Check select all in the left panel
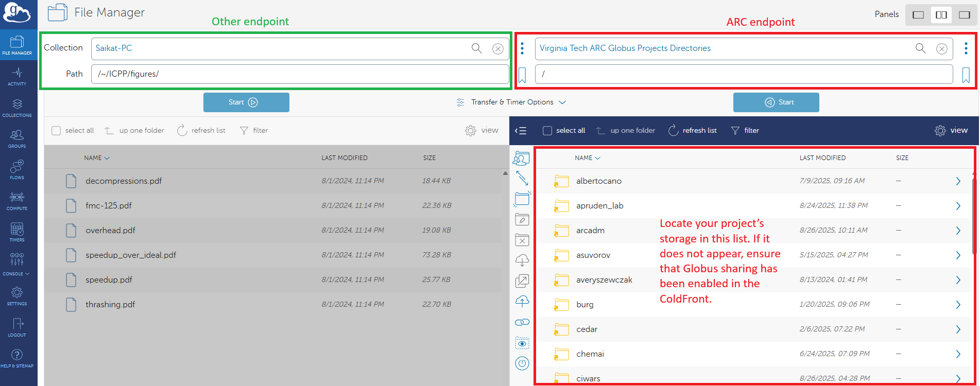This screenshot has width=980, height=386. click(56, 131)
